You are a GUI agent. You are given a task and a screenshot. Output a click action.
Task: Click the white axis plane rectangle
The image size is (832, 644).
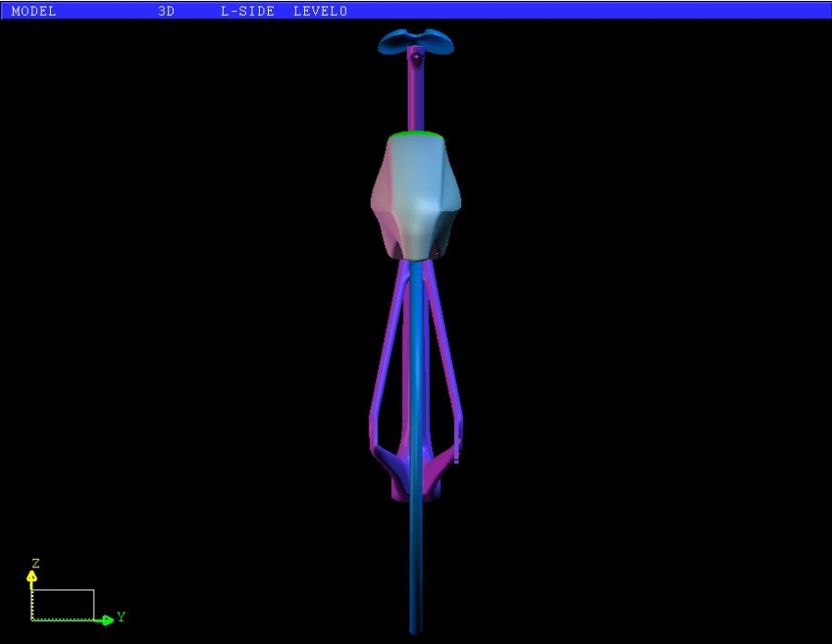click(x=63, y=604)
